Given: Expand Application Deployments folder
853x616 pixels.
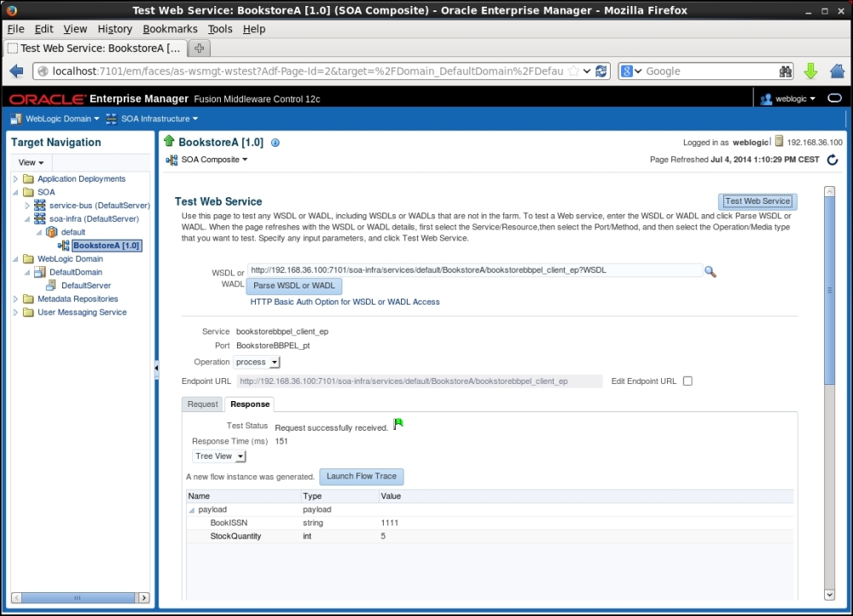Looking at the screenshot, I should pyautogui.click(x=15, y=178).
